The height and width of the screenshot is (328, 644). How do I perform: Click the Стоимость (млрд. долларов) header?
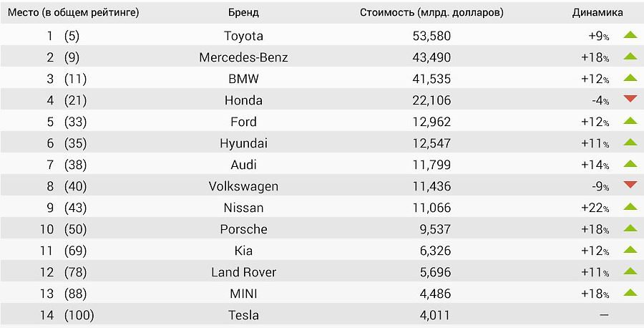[431, 13]
